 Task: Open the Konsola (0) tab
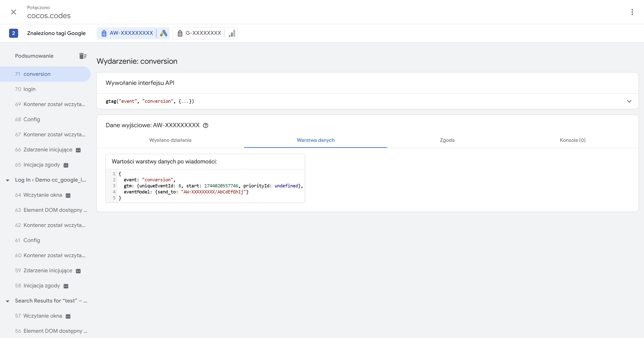(x=572, y=140)
